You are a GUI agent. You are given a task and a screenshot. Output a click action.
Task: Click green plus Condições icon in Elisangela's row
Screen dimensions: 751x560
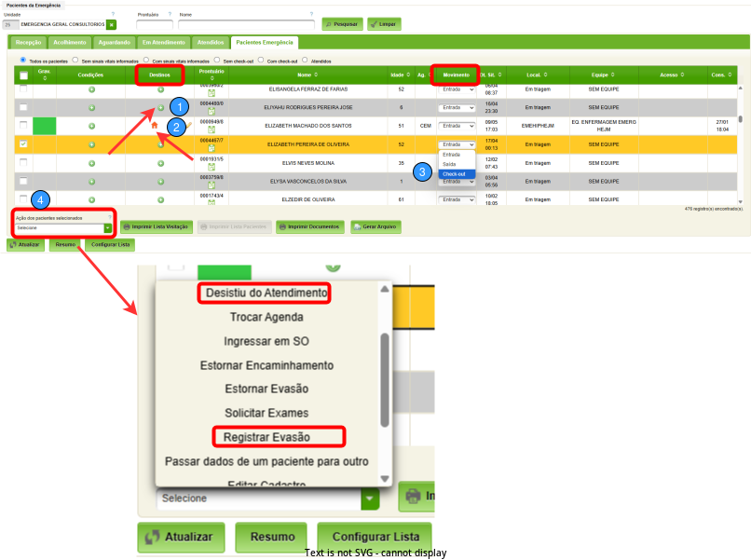tap(91, 89)
